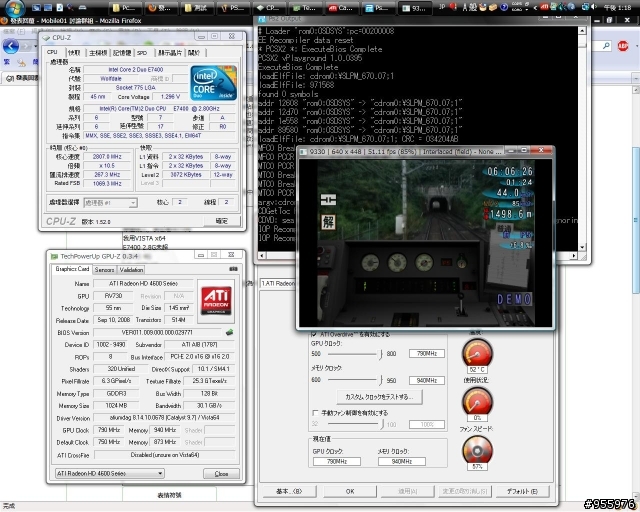Click the デフォルト (E) button
The image size is (640, 512).
522,491
